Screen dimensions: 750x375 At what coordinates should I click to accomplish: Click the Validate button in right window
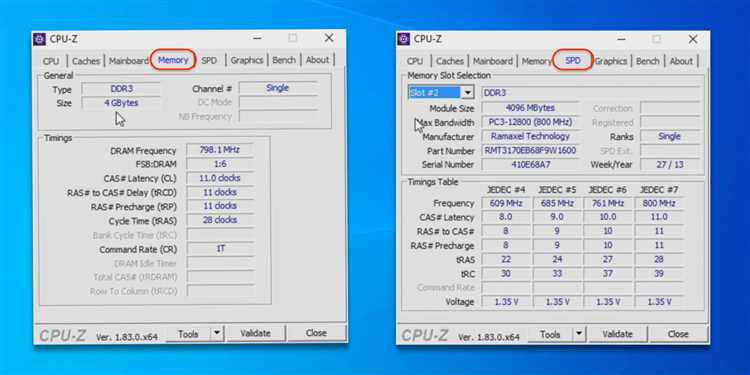(x=617, y=335)
